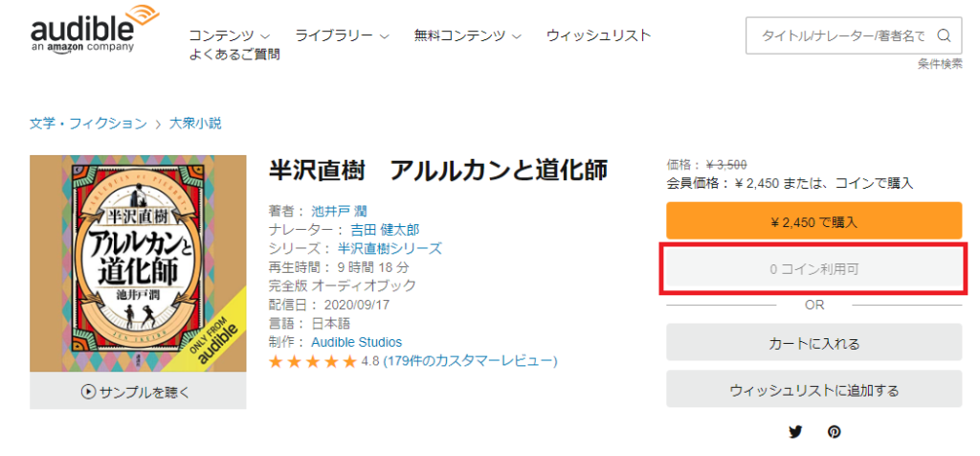
Task: Focus the title/narrator search field
Action: 840,35
